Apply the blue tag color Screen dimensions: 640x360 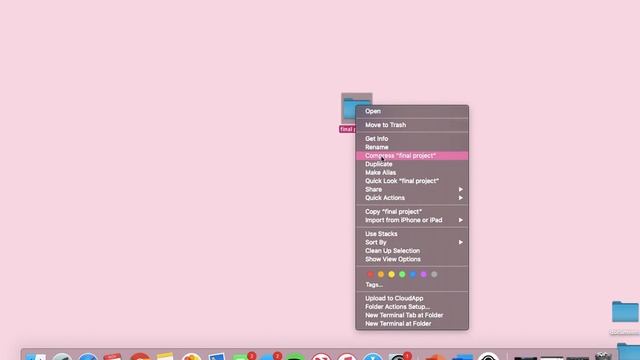point(413,274)
